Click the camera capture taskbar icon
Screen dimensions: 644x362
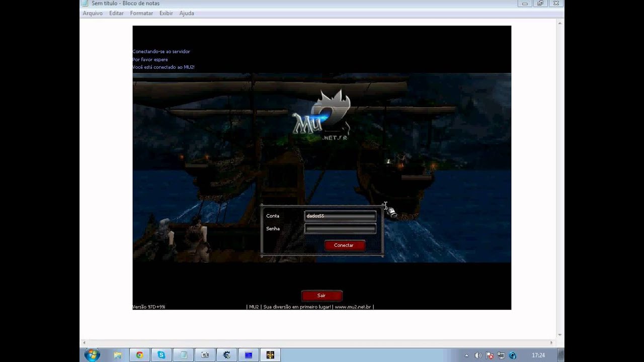(x=205, y=355)
